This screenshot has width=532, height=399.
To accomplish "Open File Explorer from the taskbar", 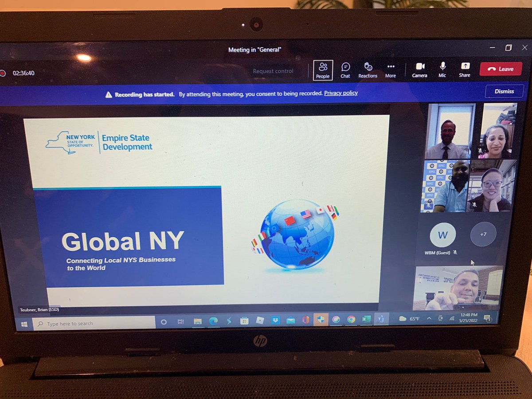I will click(x=198, y=321).
